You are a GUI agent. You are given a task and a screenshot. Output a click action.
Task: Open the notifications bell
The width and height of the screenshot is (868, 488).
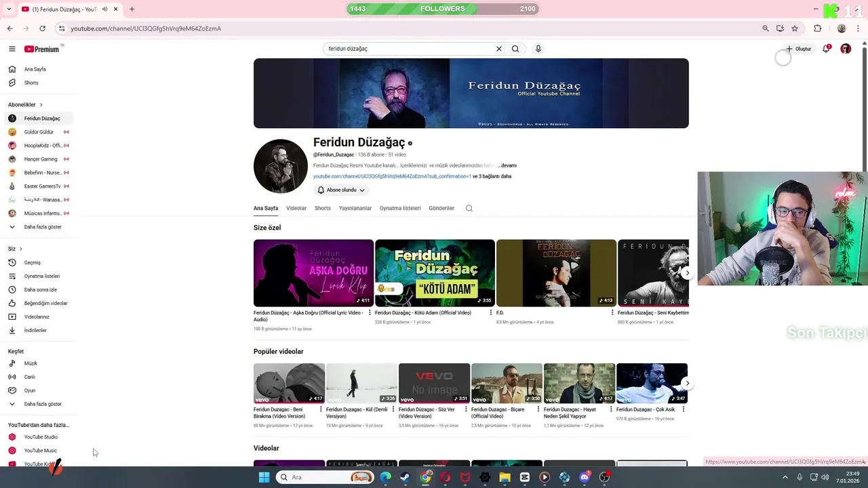pyautogui.click(x=826, y=49)
